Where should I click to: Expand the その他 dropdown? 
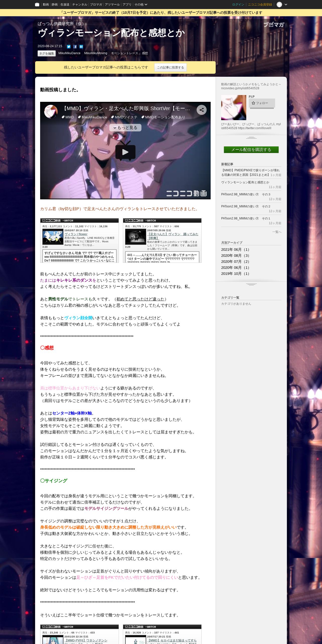[x=141, y=5]
